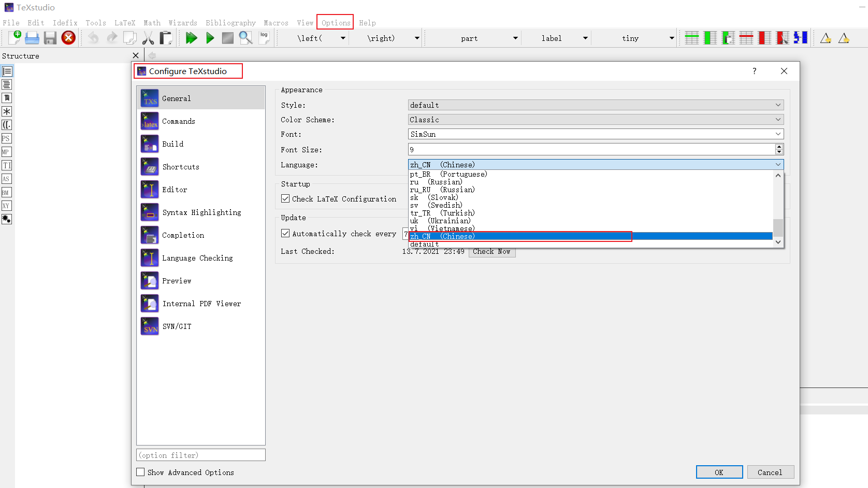Click the Cut tool in the toolbar
Image resolution: width=868 pixels, height=488 pixels.
(x=148, y=37)
